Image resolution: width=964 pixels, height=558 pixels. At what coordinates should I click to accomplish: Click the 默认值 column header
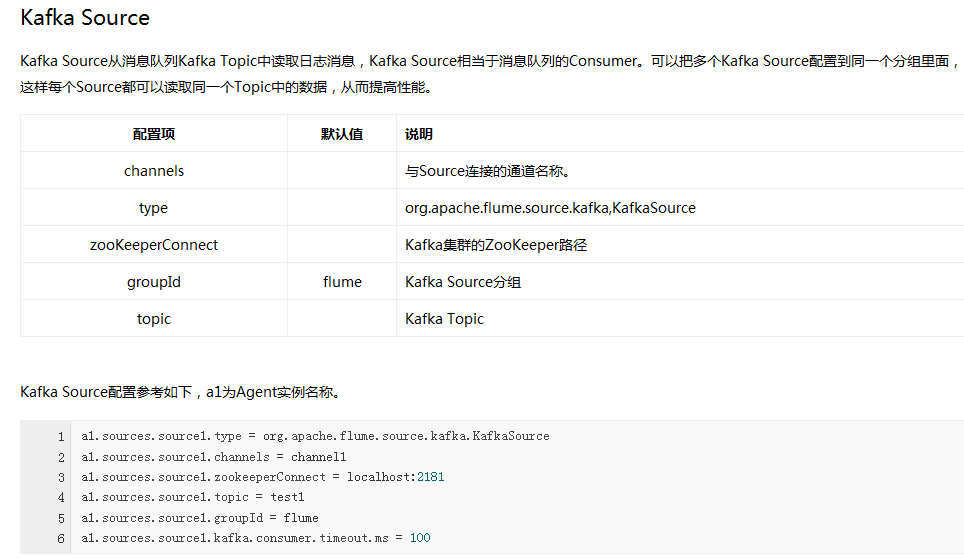[x=342, y=134]
